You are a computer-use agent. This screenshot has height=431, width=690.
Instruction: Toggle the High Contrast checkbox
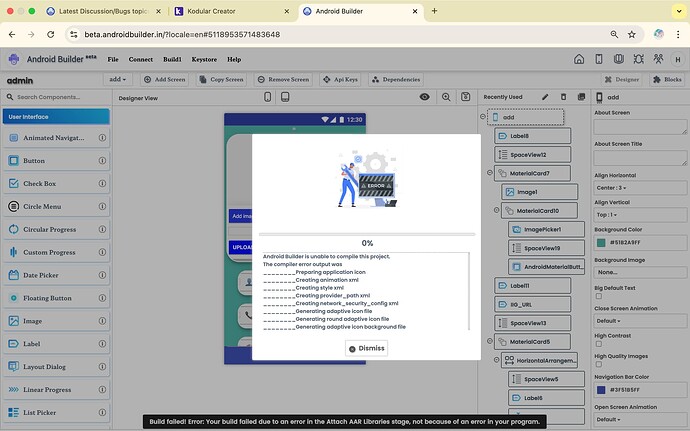coord(598,344)
